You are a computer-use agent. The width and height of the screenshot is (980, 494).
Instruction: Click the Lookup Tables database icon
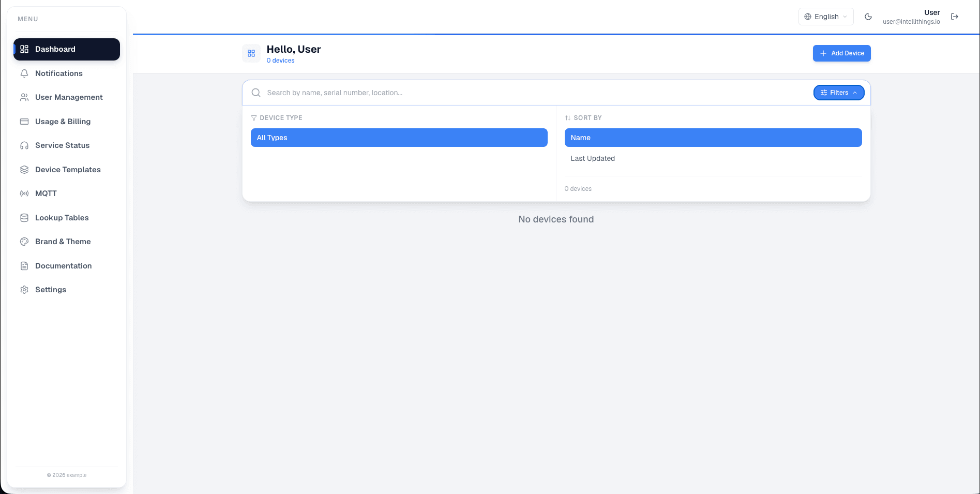24,218
